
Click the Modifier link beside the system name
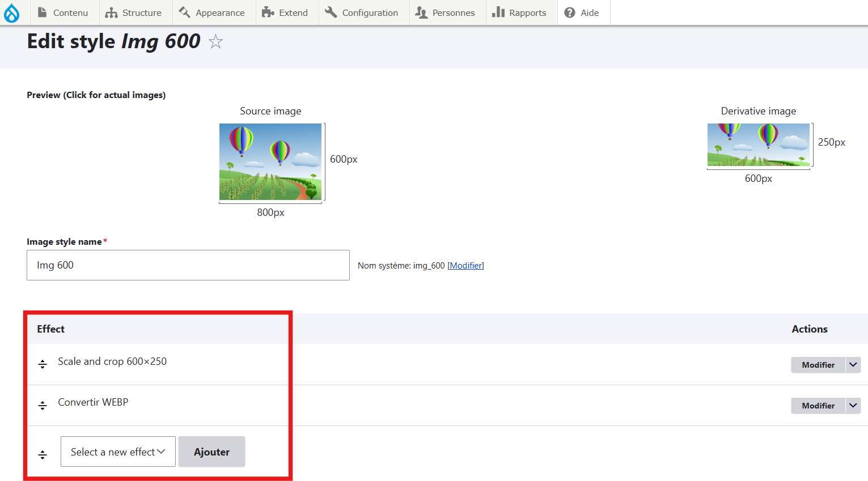pos(465,265)
